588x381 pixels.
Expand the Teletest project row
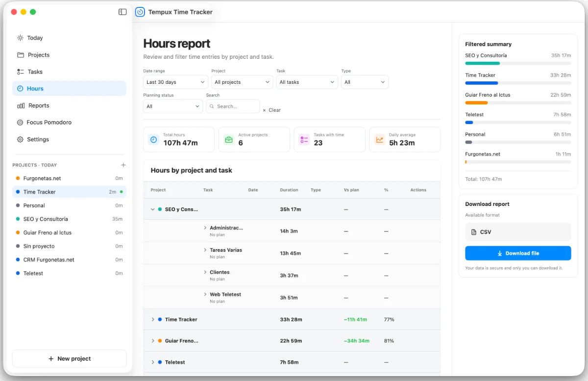pyautogui.click(x=153, y=362)
